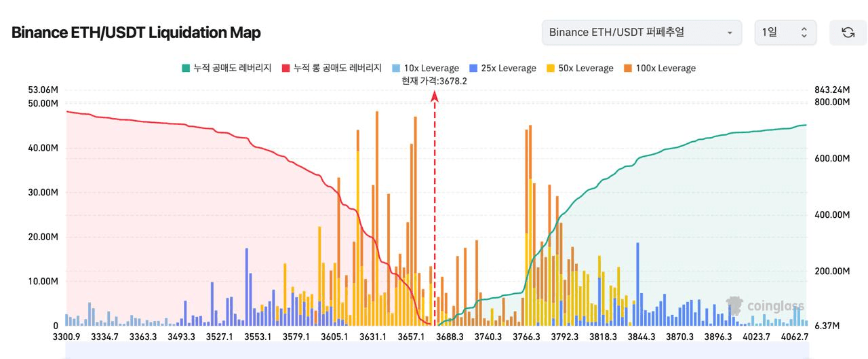This screenshot has width=868, height=359.
Task: Click the 3631.1 x-axis price label
Action: pos(372,337)
